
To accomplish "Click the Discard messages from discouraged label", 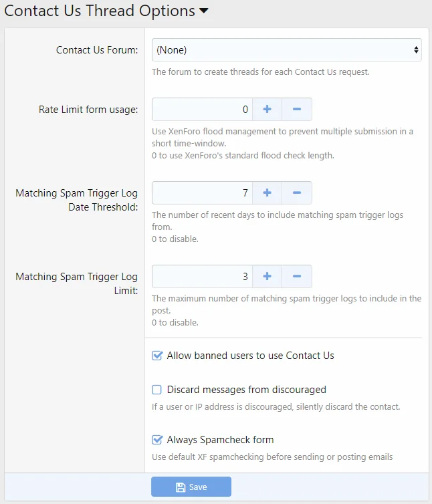I will tap(246, 390).
